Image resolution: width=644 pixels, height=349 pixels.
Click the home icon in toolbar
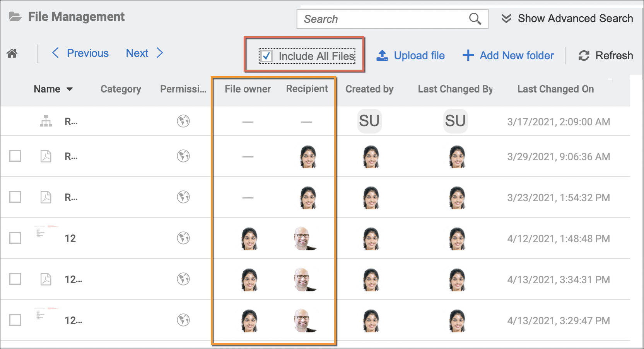tap(12, 53)
